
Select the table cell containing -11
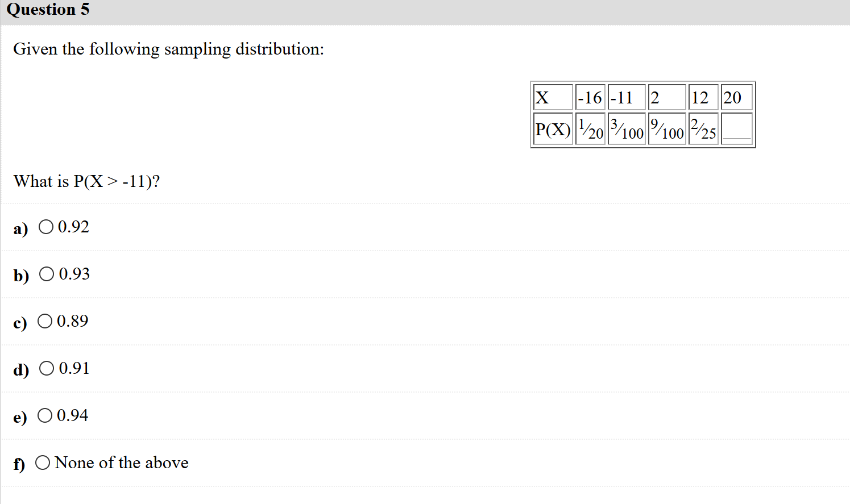(625, 97)
